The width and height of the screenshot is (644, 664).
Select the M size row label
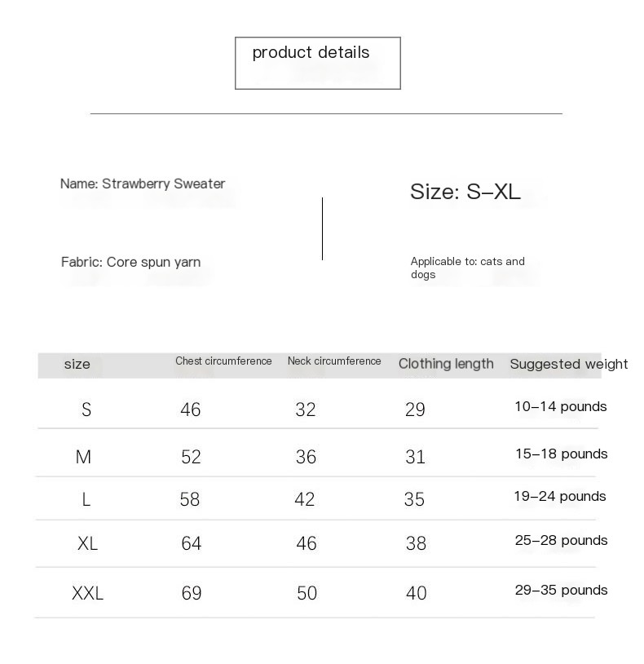tap(83, 457)
